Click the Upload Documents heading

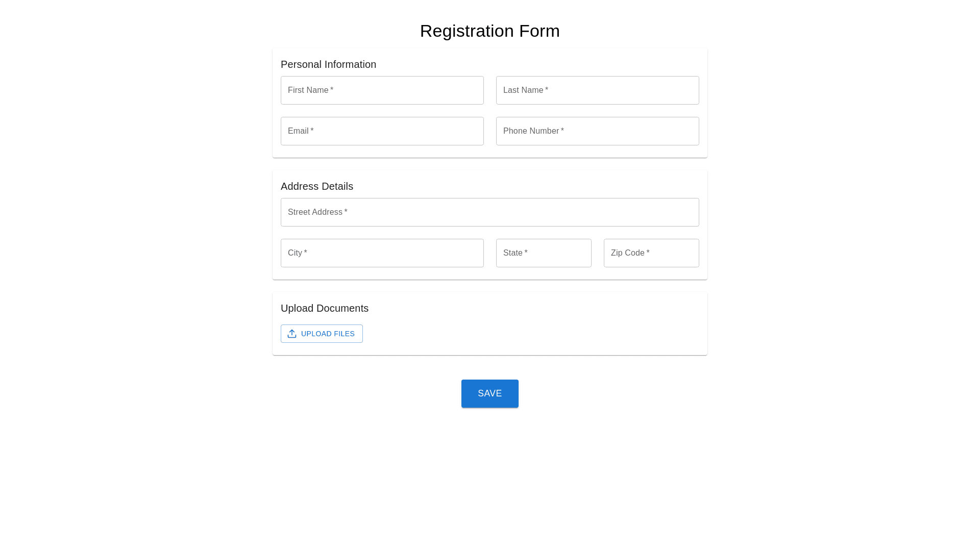(324, 308)
